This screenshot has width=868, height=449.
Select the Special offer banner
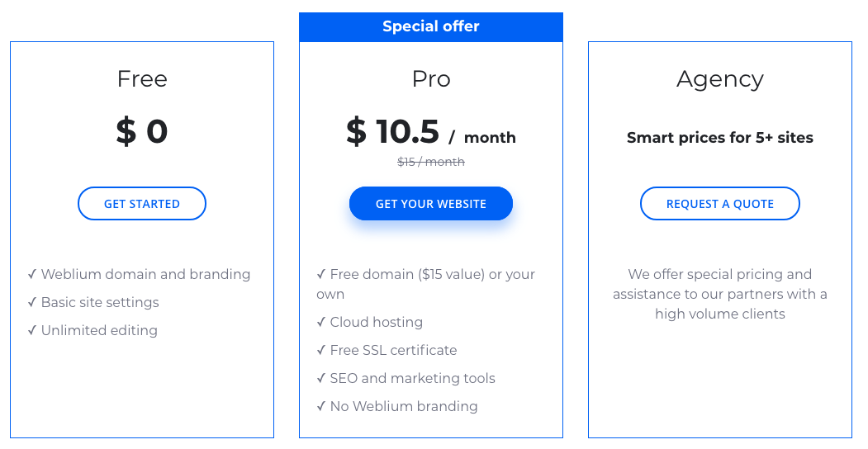pyautogui.click(x=430, y=26)
